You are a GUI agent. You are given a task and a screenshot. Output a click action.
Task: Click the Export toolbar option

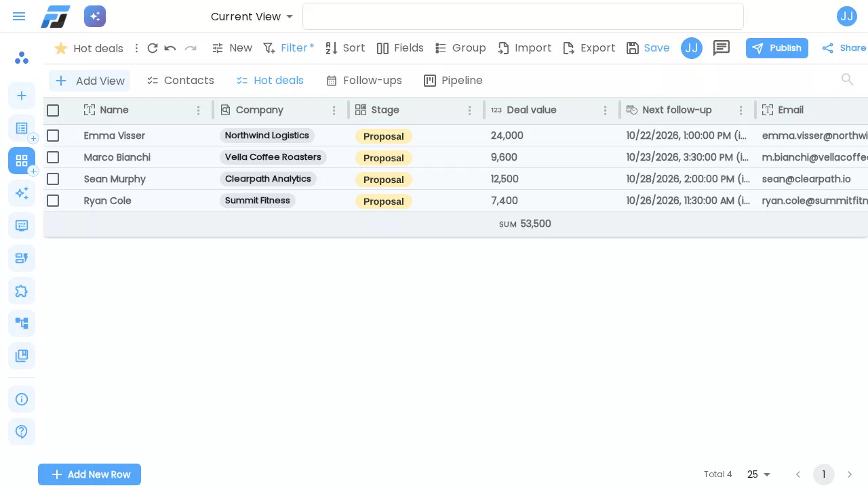click(589, 48)
